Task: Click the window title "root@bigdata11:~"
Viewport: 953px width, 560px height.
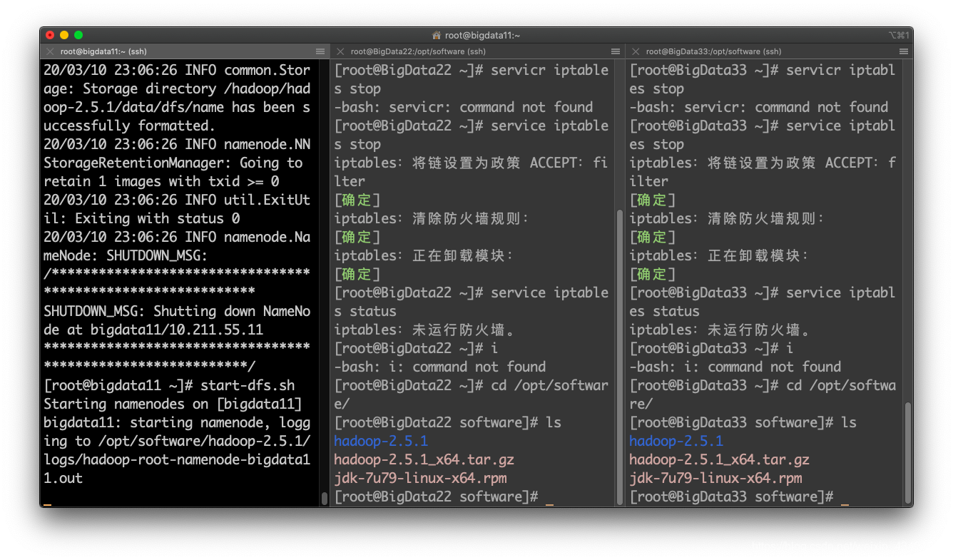Action: coord(482,35)
